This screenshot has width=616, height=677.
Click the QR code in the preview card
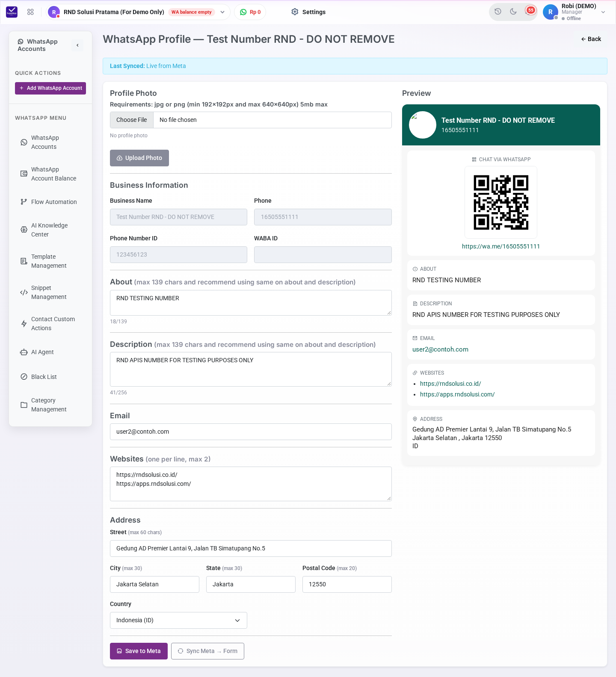click(x=501, y=202)
